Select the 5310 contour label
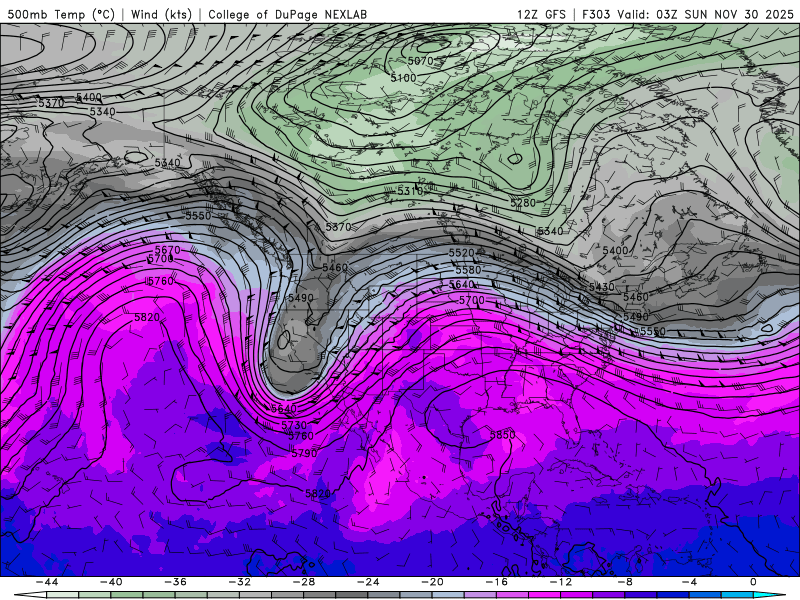 point(410,191)
